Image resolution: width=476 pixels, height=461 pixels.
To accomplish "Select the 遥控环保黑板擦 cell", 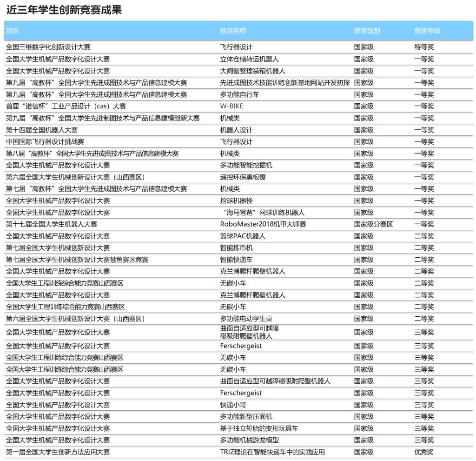I will click(243, 177).
